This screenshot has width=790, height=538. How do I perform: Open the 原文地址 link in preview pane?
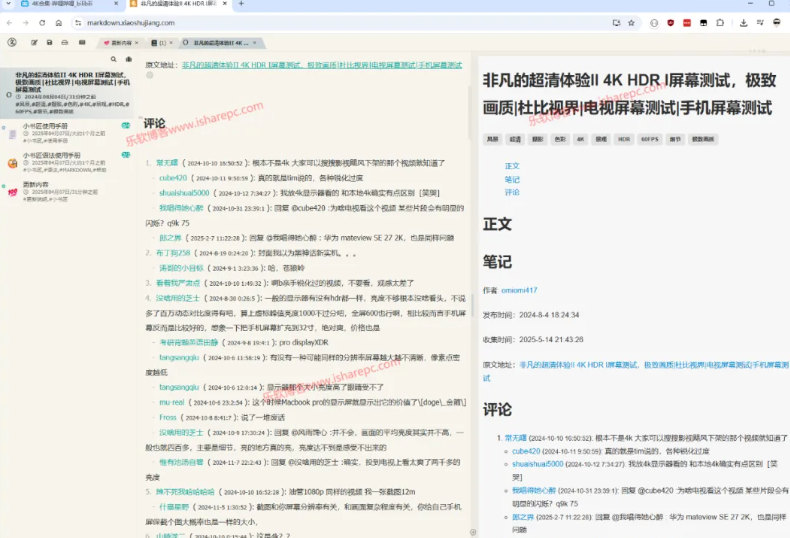pyautogui.click(x=654, y=365)
